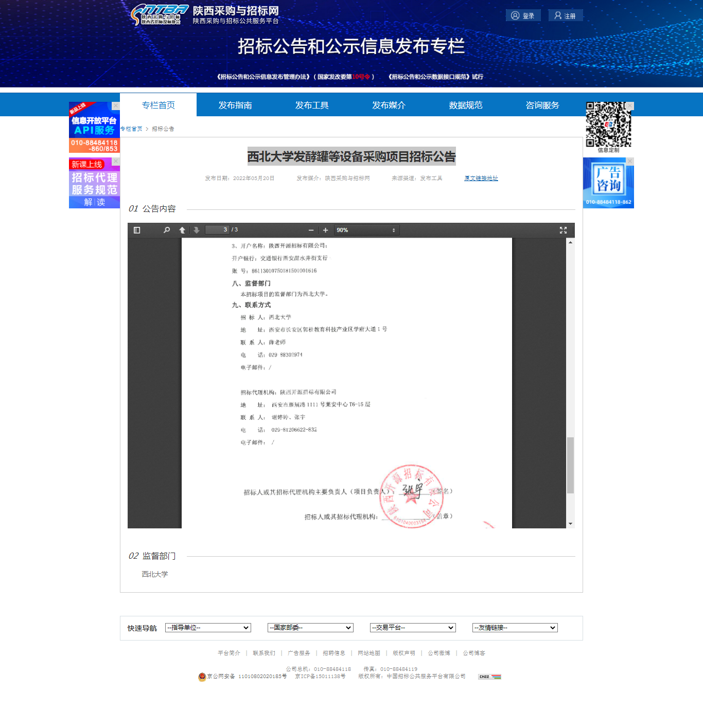Image resolution: width=703 pixels, height=728 pixels.
Task: Open the 友情链接 dropdown list
Action: pos(515,628)
